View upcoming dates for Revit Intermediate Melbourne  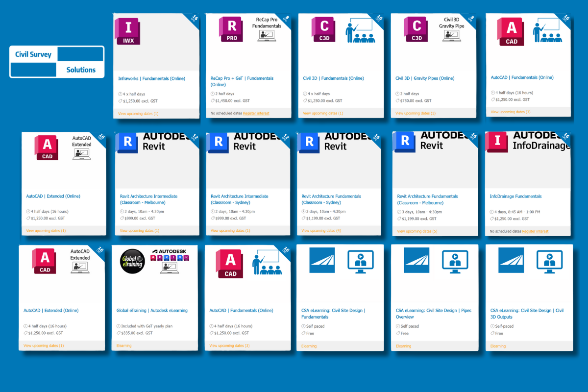click(x=140, y=231)
